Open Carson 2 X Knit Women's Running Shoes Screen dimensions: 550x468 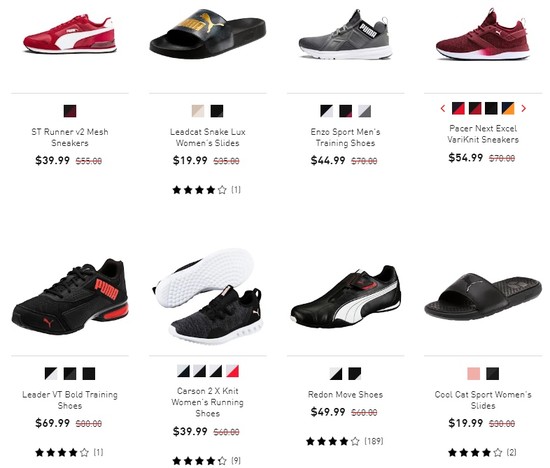coord(208,402)
